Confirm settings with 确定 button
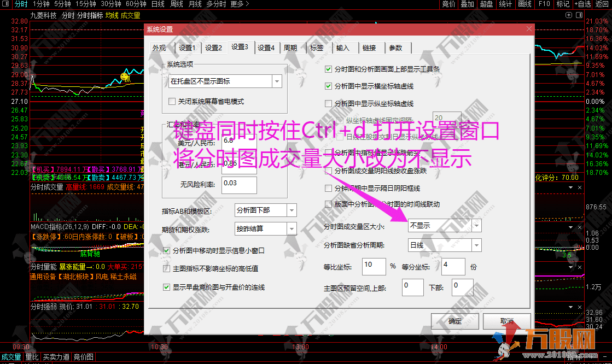Image resolution: width=612 pixels, height=364 pixels. click(454, 321)
